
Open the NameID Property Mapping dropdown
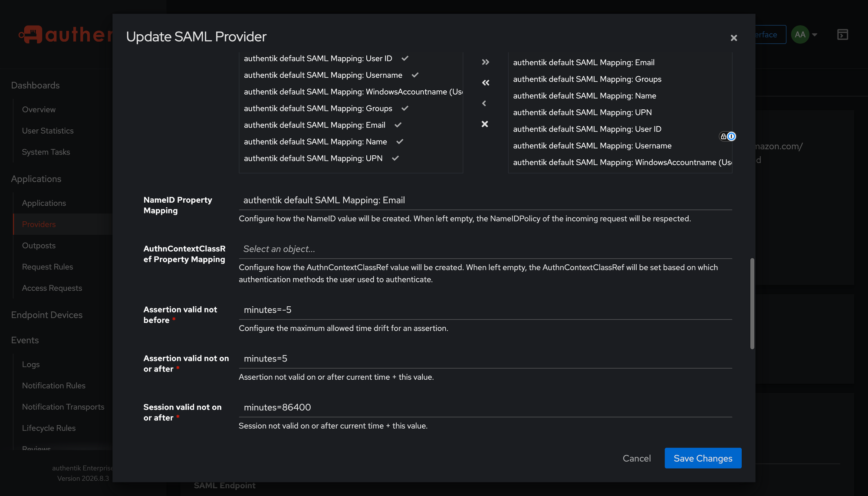[485, 200]
